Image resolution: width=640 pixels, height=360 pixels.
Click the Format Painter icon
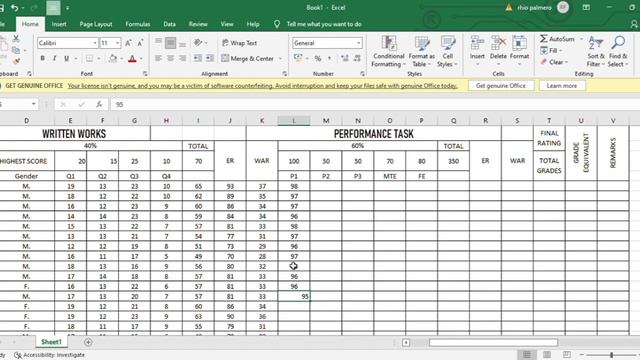(x=16, y=62)
